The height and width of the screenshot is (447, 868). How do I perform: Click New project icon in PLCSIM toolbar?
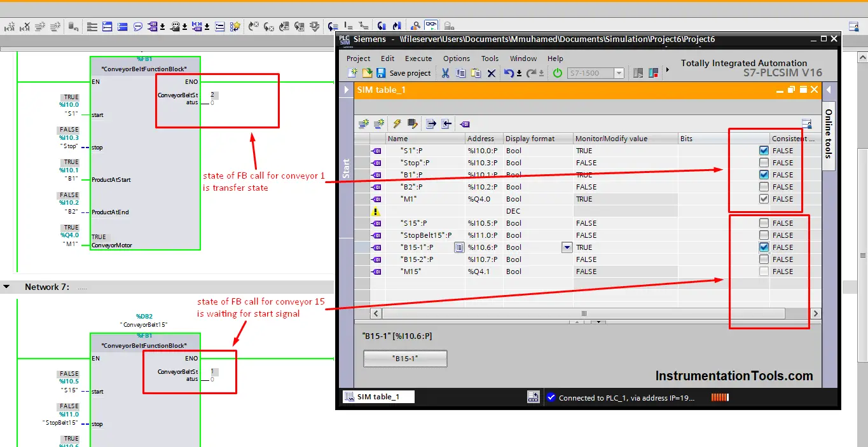[352, 73]
